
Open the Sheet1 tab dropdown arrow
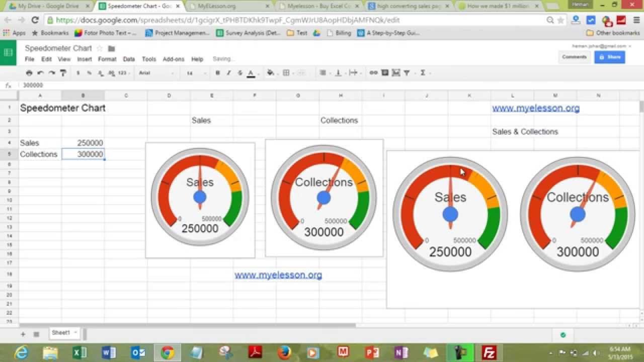pos(75,332)
